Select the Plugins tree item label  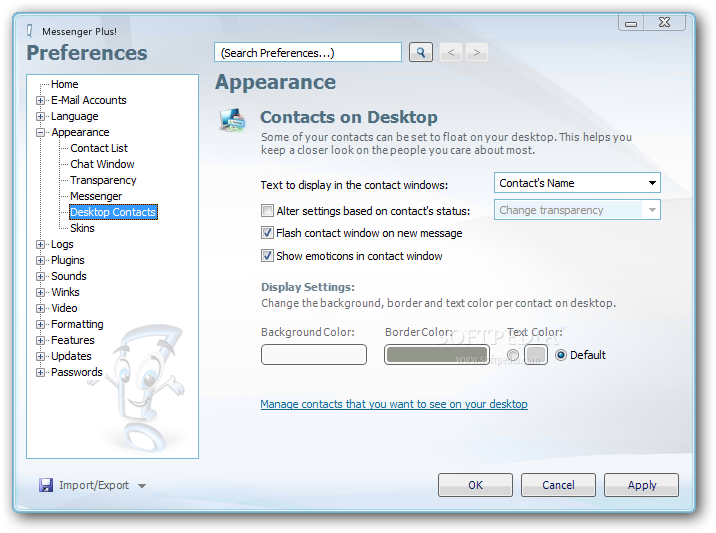pos(68,260)
